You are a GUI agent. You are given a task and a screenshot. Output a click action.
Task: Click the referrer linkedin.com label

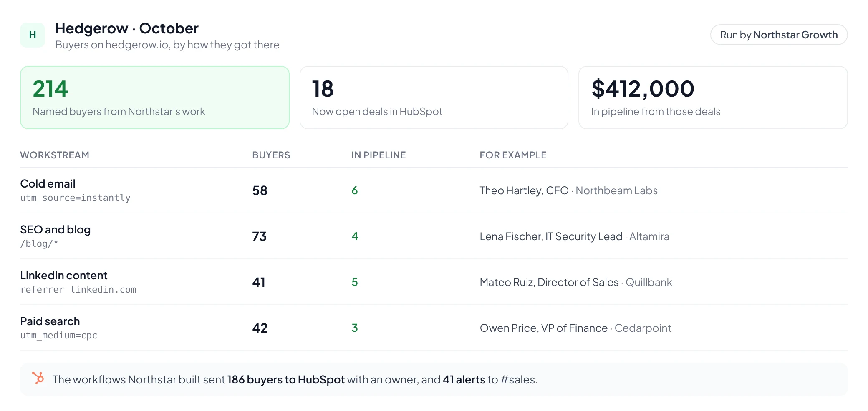78,290
